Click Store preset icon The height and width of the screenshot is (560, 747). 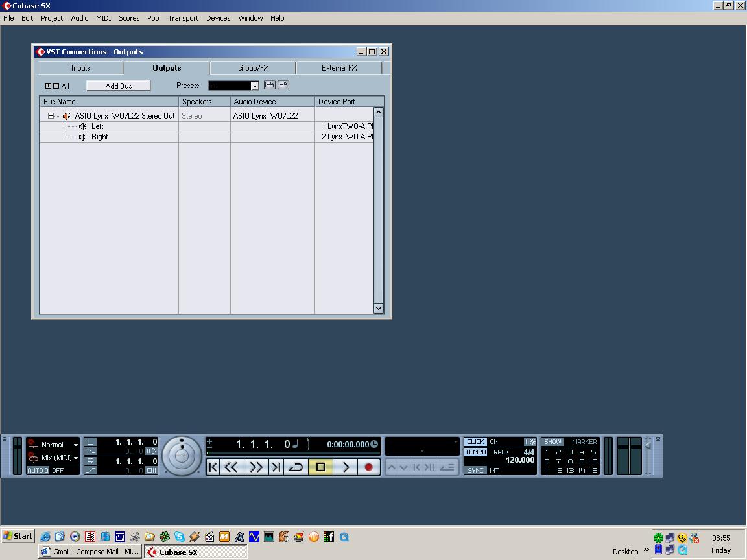[x=270, y=85]
